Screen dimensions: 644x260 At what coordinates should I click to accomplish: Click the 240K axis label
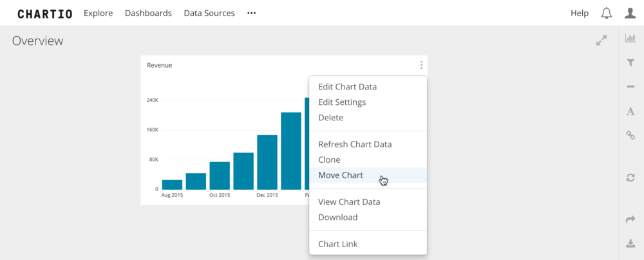(153, 100)
